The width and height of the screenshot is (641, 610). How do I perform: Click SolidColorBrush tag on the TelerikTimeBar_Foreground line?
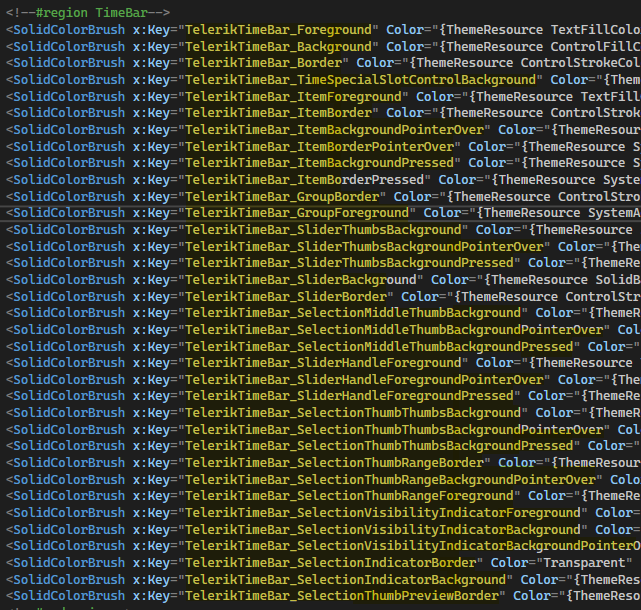click(69, 30)
